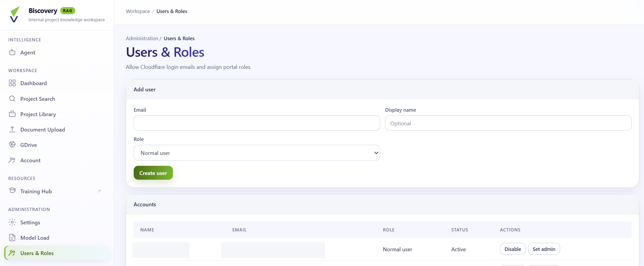Viewport: 644px width, 266px height.
Task: Click the STATUS column header
Action: (x=460, y=230)
